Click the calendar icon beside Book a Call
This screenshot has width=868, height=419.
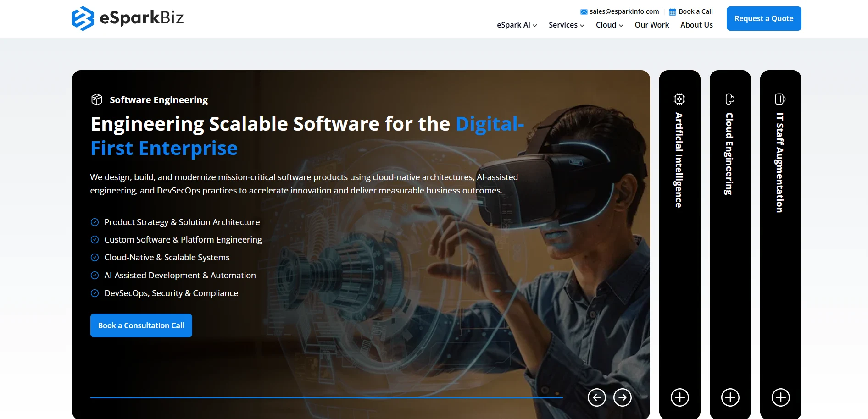[x=673, y=12]
